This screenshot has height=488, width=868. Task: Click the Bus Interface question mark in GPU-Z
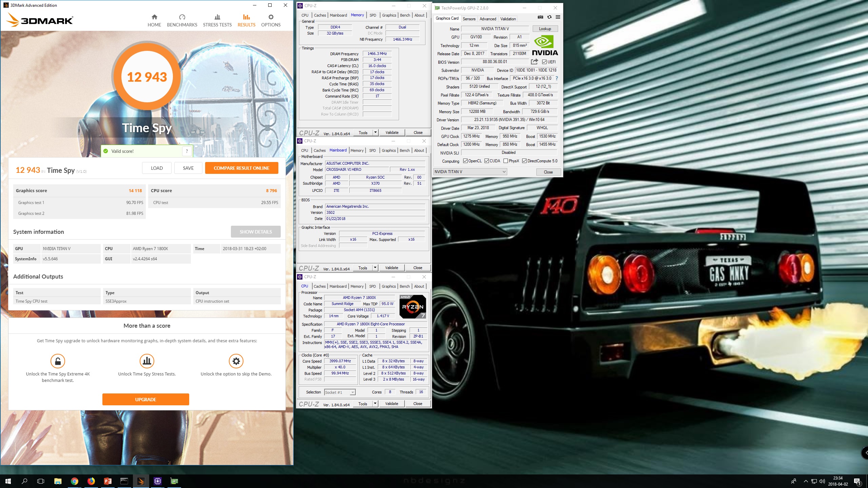pos(557,78)
